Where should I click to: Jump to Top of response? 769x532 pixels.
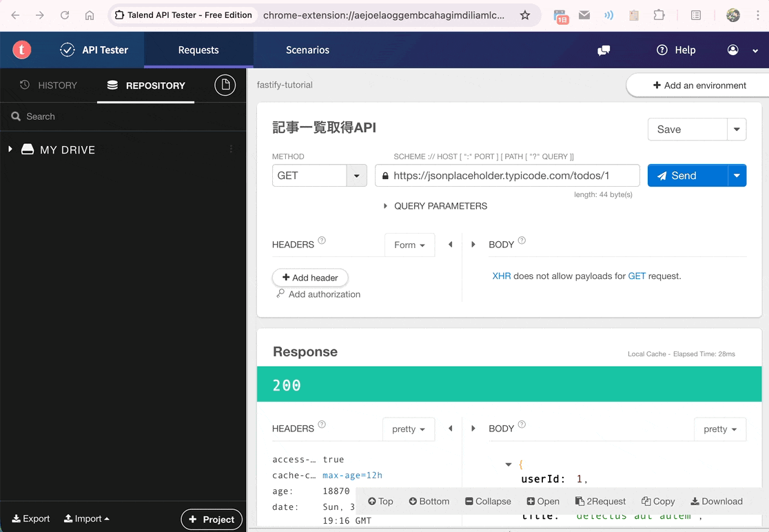(380, 501)
